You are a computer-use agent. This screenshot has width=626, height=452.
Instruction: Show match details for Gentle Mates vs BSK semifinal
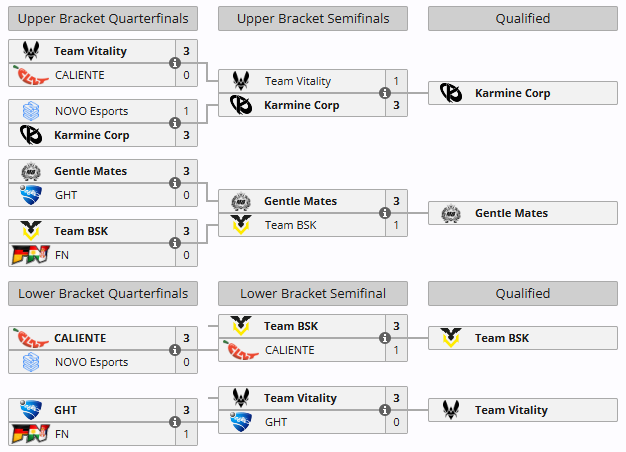384,213
